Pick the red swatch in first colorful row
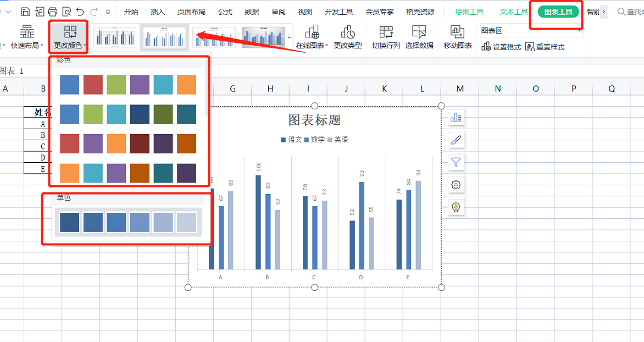 tap(93, 85)
